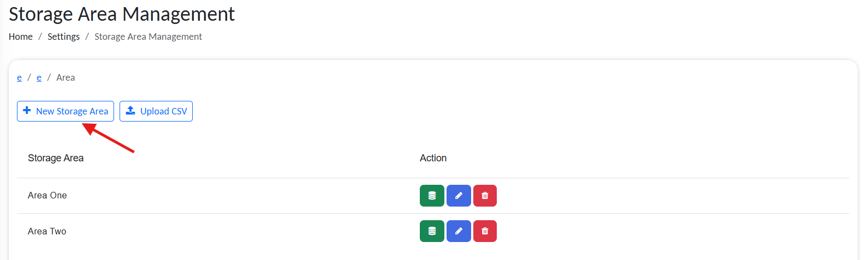Screen dimensions: 868x260
Task: Click the upload arrow icon beside Upload CSV
Action: tap(130, 111)
